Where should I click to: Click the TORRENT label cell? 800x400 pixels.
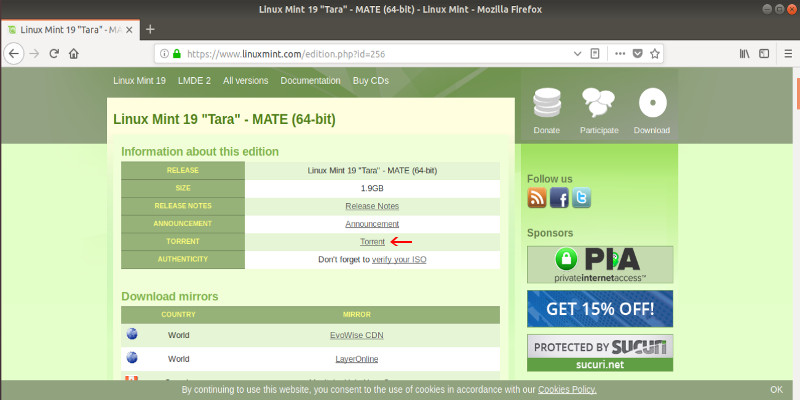coord(183,242)
